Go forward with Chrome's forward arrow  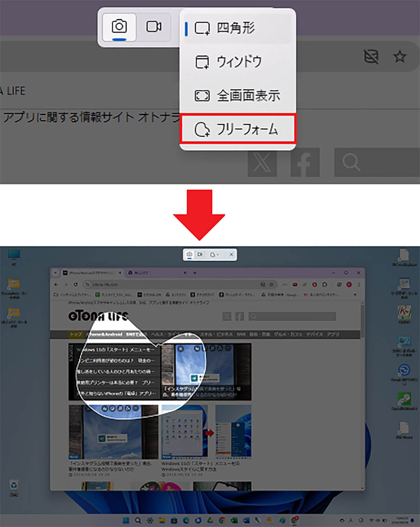[66, 284]
